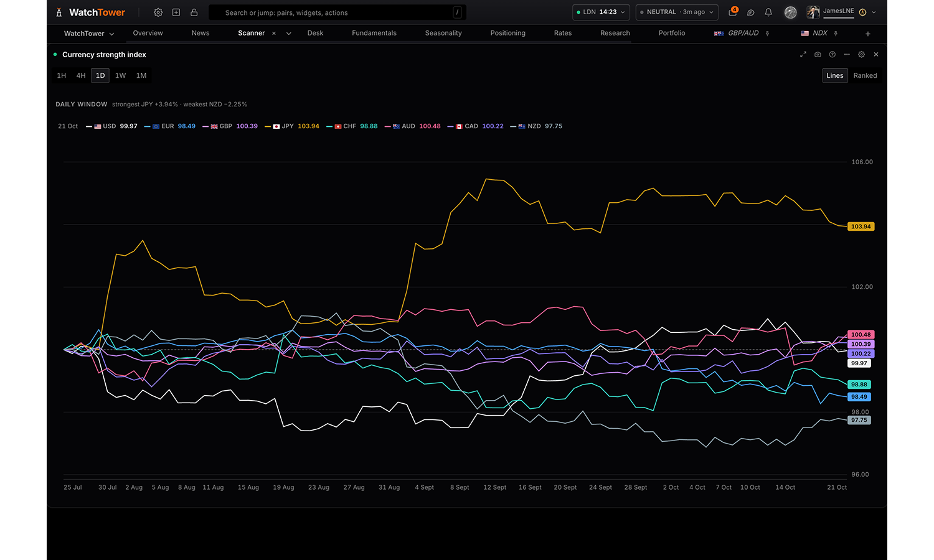
Task: Click the JPY 103.94 price label on chart
Action: click(x=861, y=226)
